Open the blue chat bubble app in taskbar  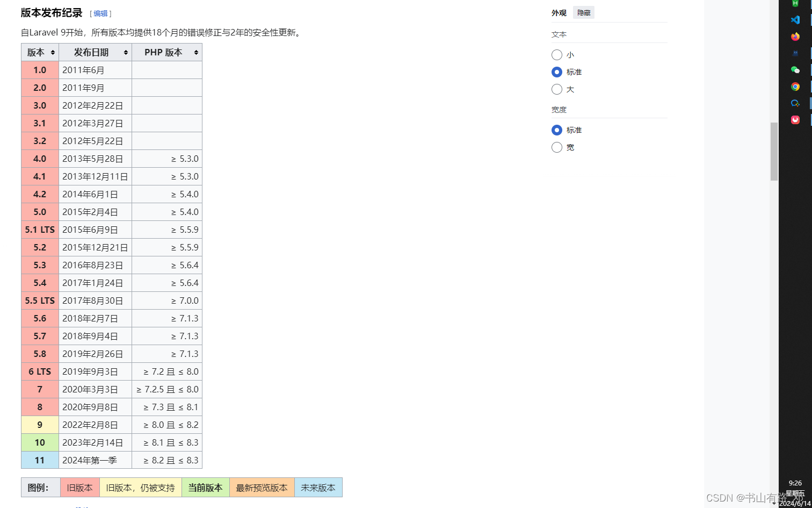pyautogui.click(x=795, y=103)
